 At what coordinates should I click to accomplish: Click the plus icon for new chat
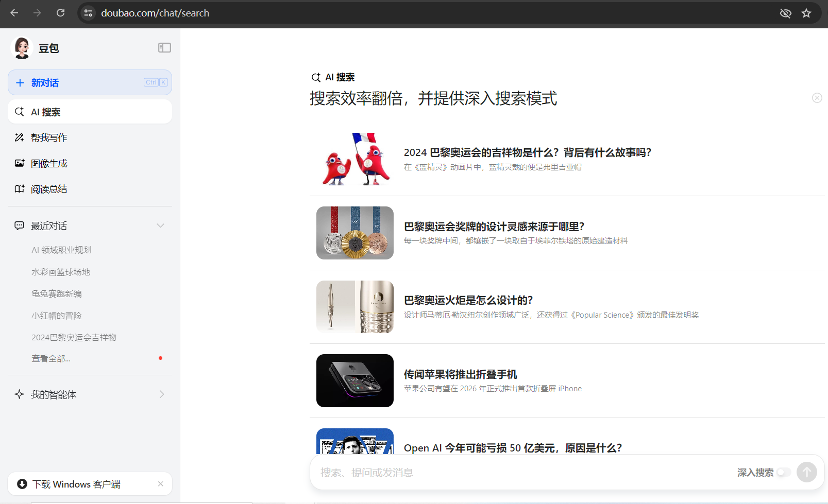pos(20,83)
